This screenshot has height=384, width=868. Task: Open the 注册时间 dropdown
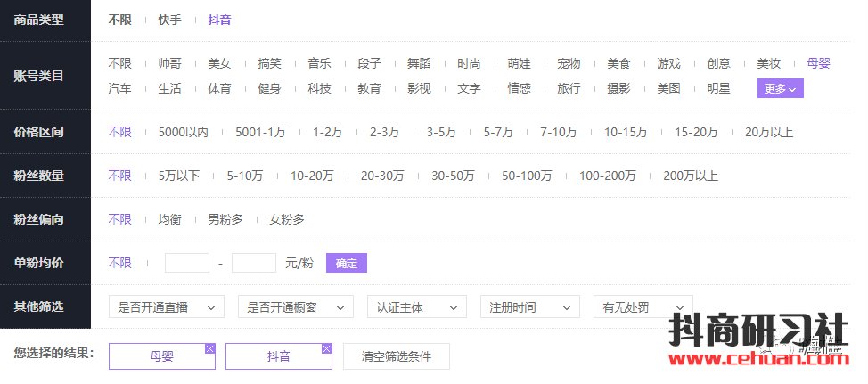point(529,307)
